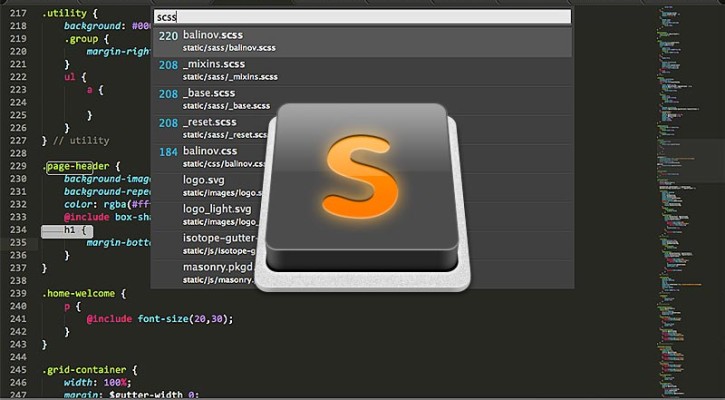The image size is (725, 400).
Task: Place cursor on '.utility {' selector
Action: point(70,13)
